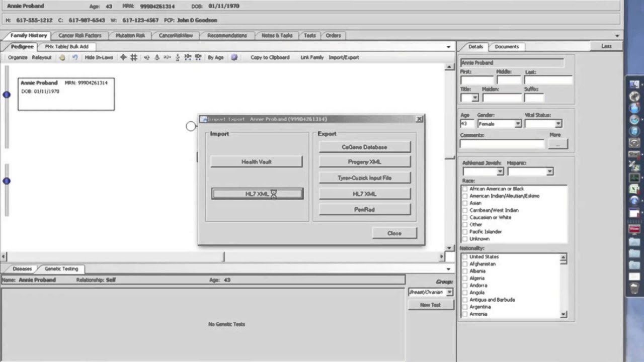Check Pacific Islander race option

(465, 232)
